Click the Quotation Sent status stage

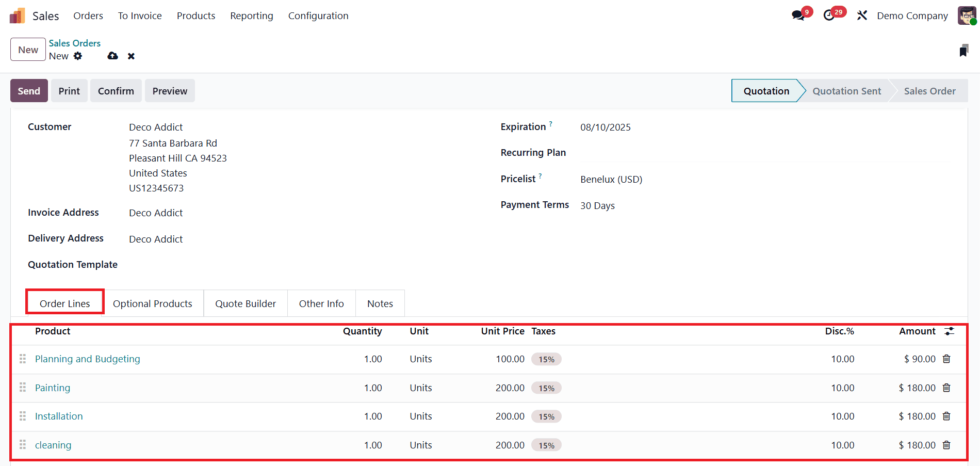[847, 91]
